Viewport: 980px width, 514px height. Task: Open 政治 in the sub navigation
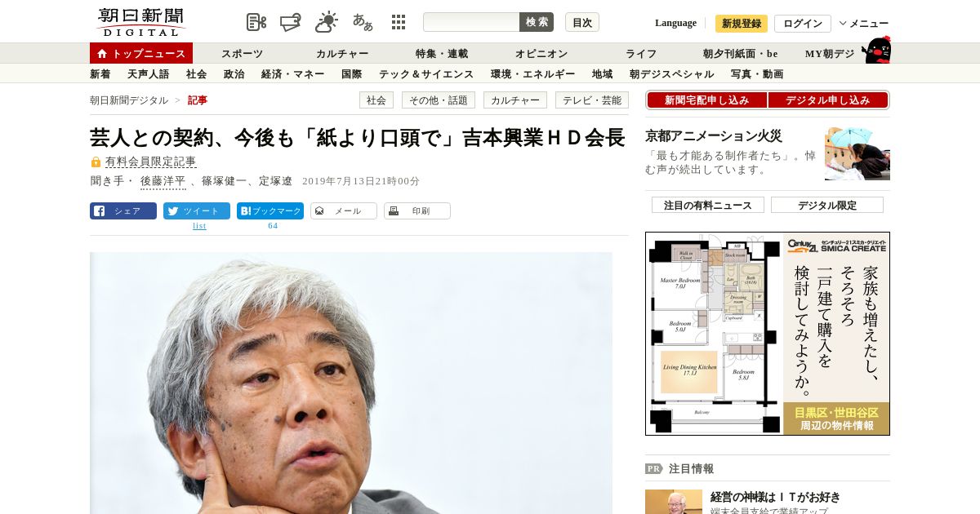point(234,74)
